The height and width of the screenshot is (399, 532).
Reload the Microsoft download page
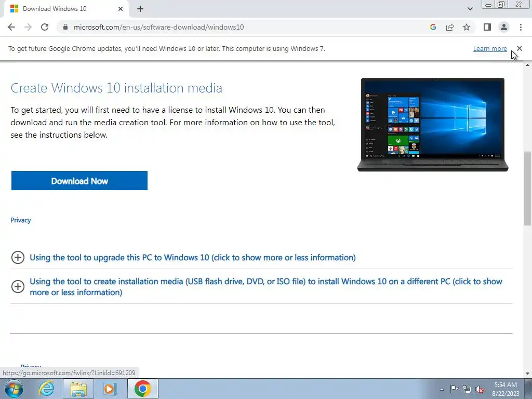pyautogui.click(x=45, y=27)
